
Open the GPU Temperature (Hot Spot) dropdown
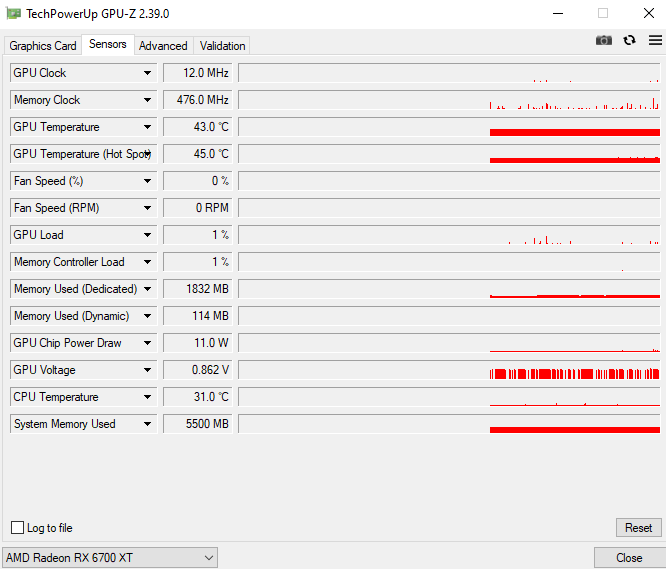[x=83, y=154]
